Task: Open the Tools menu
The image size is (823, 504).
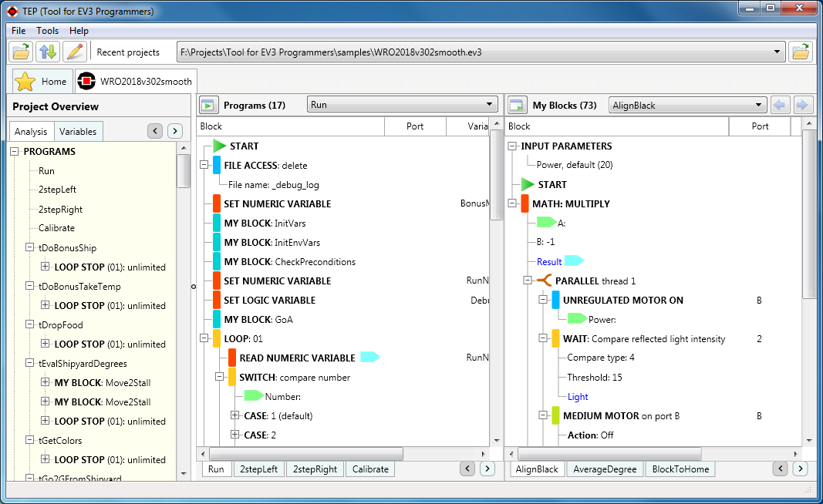Action: tap(48, 31)
